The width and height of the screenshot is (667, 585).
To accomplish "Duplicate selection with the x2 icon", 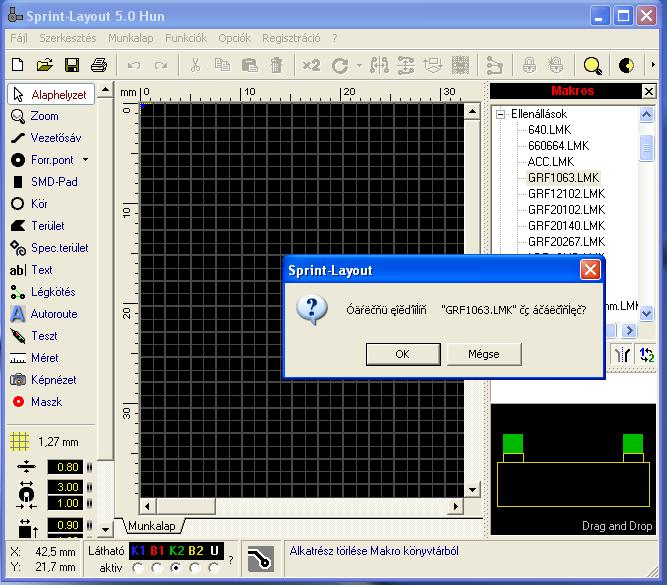I will (x=311, y=65).
